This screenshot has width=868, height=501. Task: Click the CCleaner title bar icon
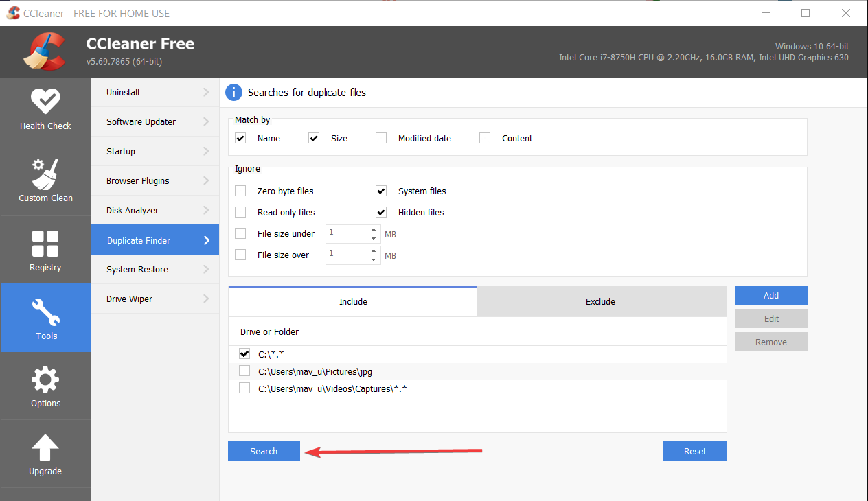pyautogui.click(x=13, y=13)
